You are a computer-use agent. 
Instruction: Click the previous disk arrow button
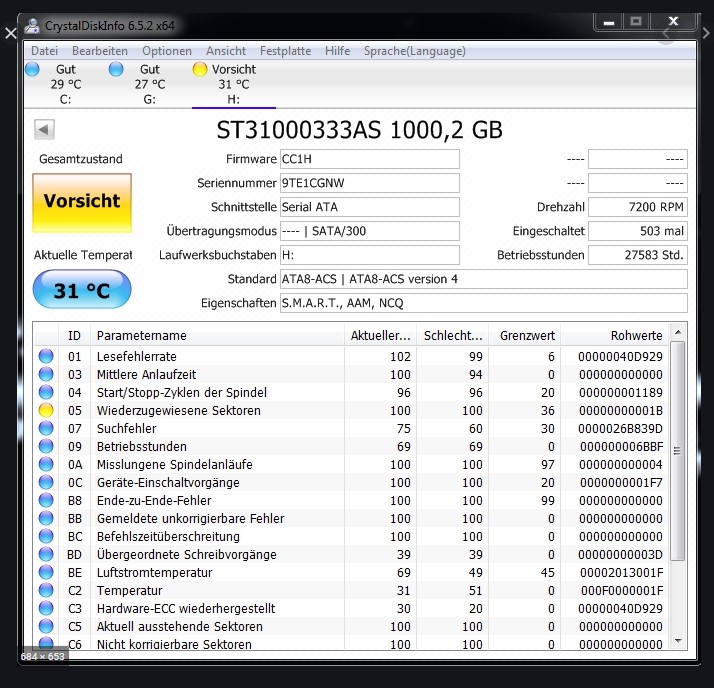pyautogui.click(x=44, y=129)
